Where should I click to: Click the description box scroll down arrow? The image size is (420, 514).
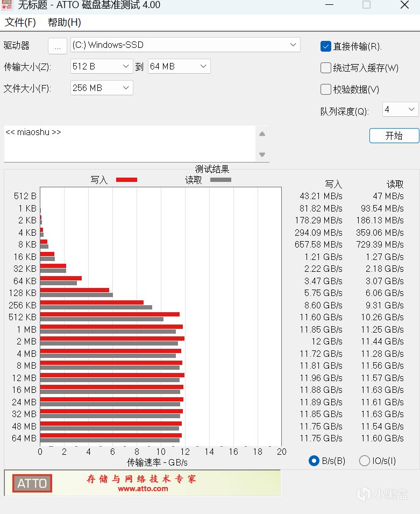click(262, 154)
